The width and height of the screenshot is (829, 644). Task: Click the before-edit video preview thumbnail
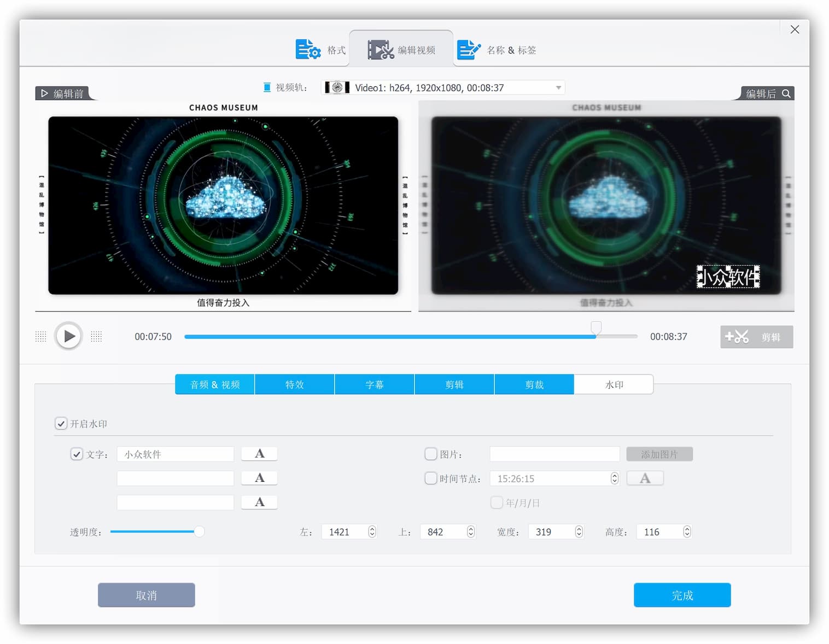coord(223,205)
